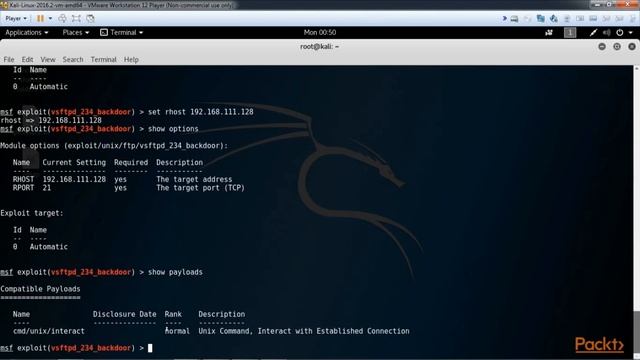
Task: Click the root@kali window title
Action: pyautogui.click(x=320, y=47)
